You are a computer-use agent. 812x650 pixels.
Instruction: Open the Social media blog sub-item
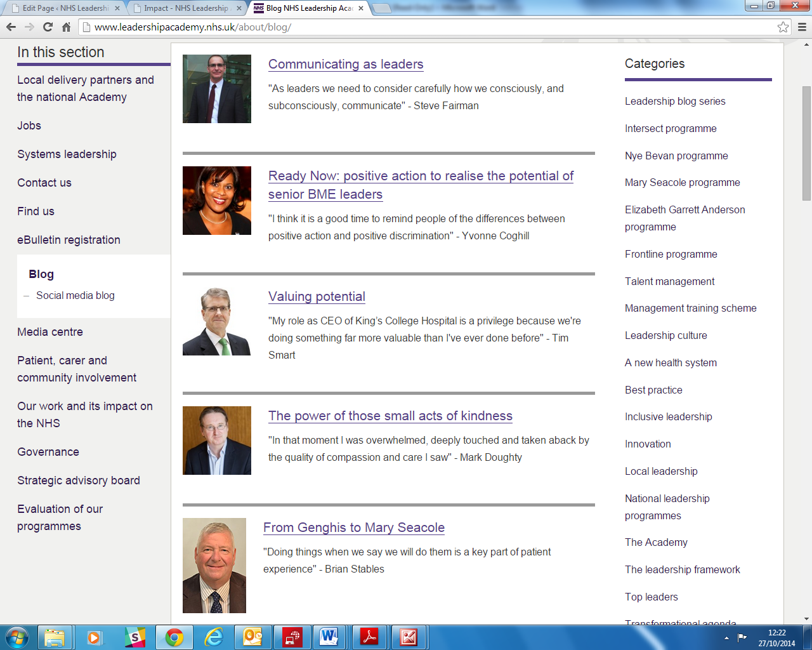tap(75, 296)
